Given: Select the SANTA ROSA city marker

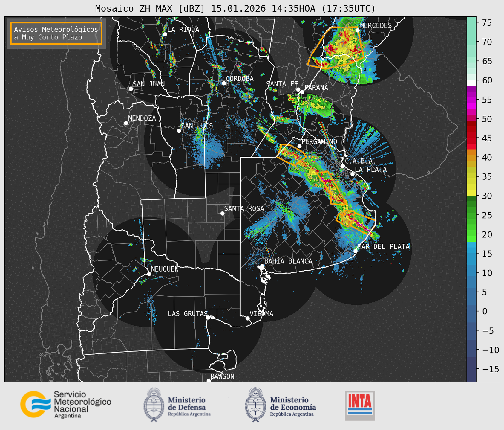Looking at the screenshot, I should [222, 213].
